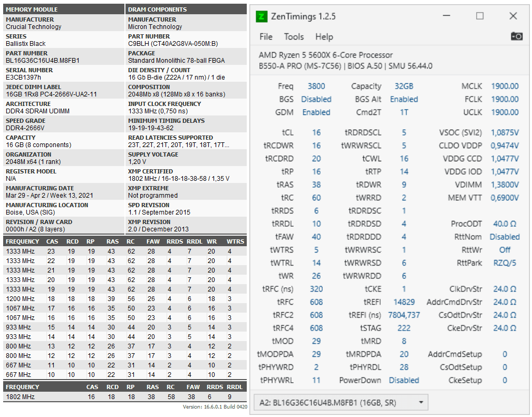Click the Ballistix Black series entry
The height and width of the screenshot is (417, 532).
tap(25, 44)
